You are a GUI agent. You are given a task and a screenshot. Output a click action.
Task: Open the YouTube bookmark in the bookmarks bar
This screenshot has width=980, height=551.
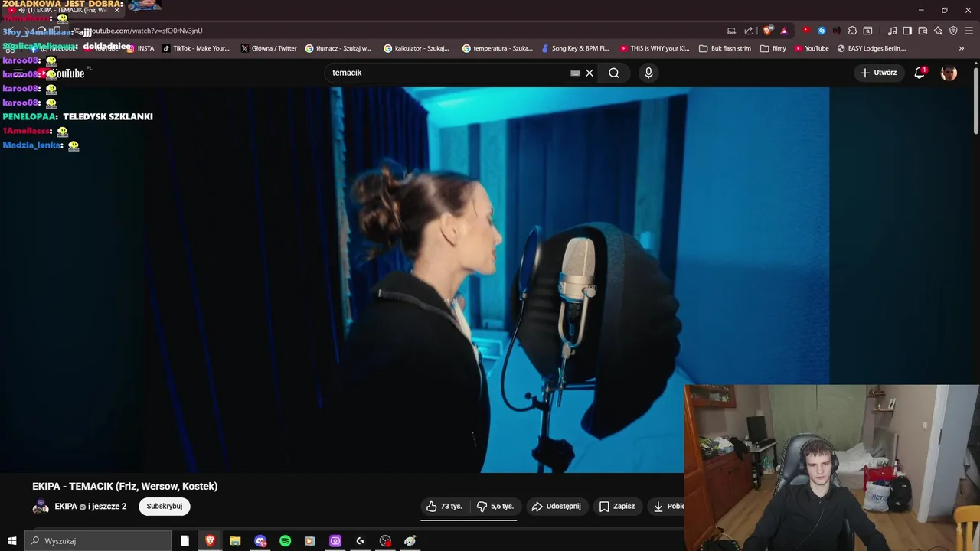(x=812, y=48)
